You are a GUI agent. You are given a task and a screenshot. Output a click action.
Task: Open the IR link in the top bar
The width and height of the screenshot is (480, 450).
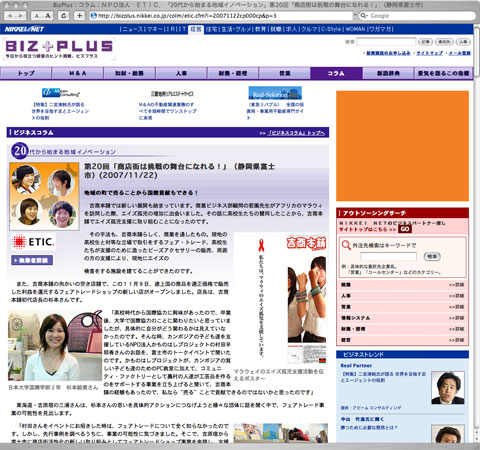[x=170, y=29]
